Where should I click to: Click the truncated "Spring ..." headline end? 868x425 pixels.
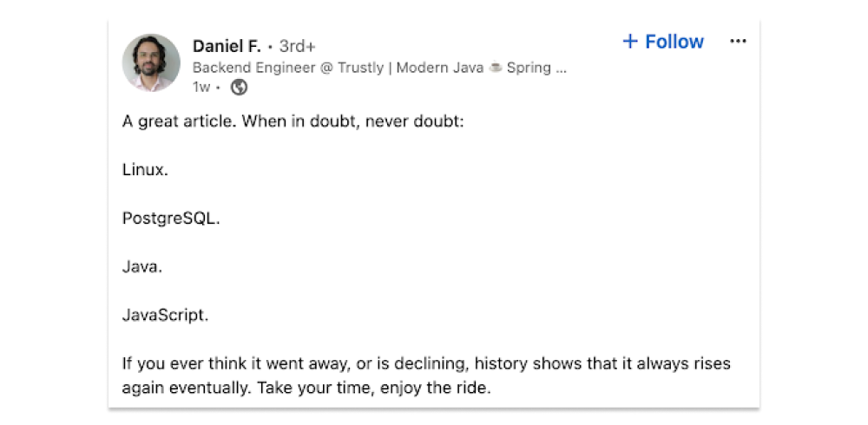coord(537,68)
